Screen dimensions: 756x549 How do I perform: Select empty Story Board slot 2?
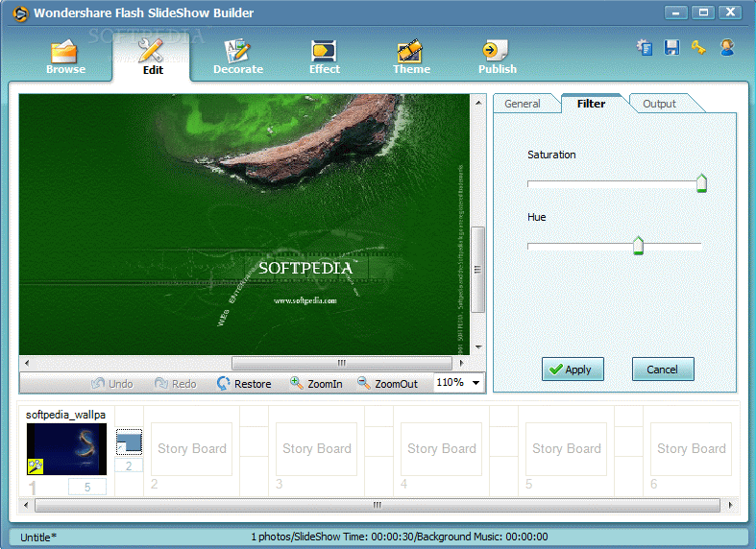pyautogui.click(x=191, y=449)
